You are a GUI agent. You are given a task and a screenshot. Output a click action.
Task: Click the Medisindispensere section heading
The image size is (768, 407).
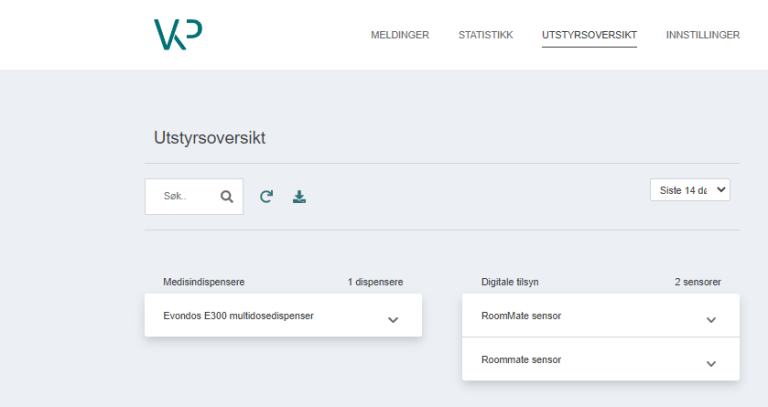(204, 282)
